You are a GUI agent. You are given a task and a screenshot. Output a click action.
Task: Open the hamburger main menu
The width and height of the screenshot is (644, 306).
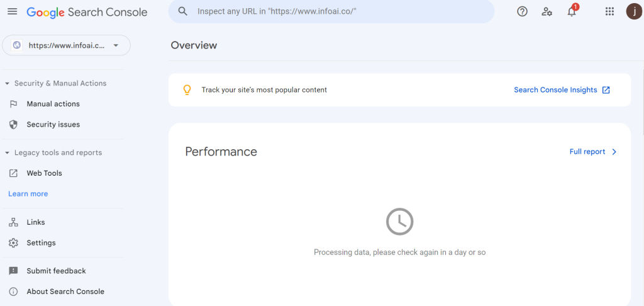coord(13,11)
